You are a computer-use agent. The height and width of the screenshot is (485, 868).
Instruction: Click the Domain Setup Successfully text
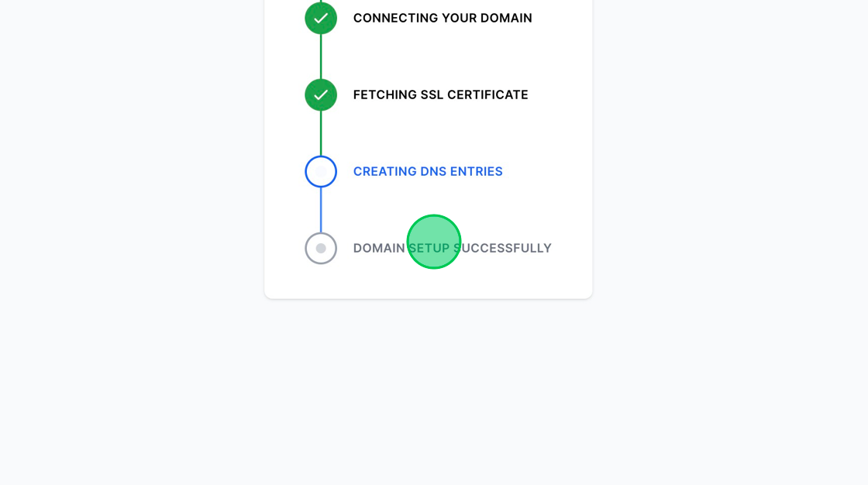pos(452,248)
